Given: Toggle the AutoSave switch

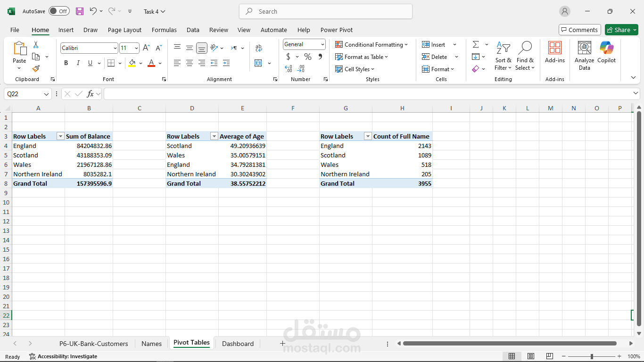Looking at the screenshot, I should [59, 11].
